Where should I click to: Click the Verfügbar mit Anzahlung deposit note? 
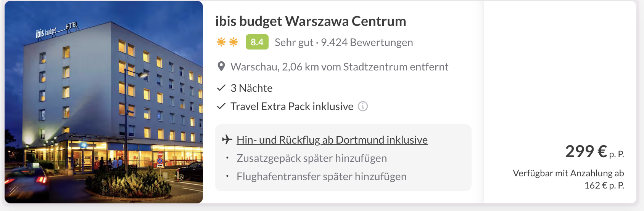click(x=568, y=179)
